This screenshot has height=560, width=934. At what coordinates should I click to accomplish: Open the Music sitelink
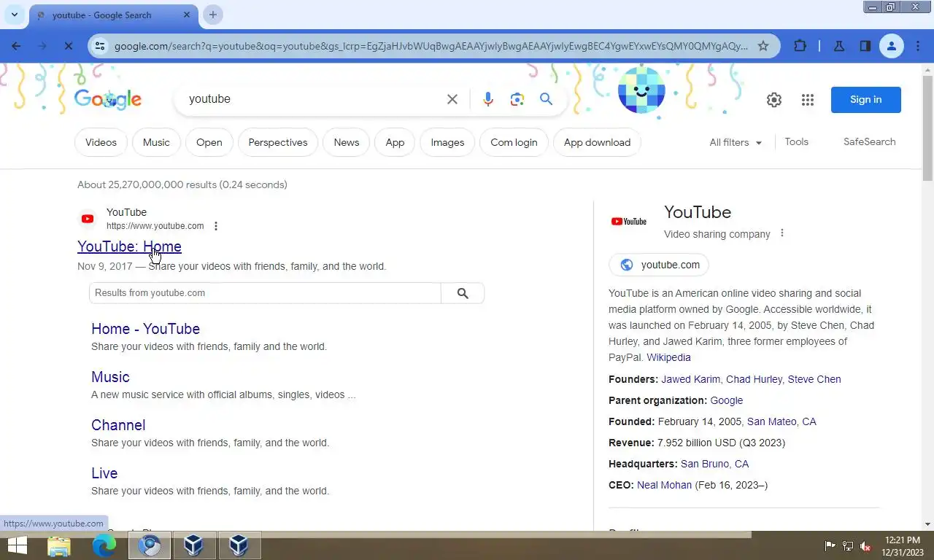(x=110, y=377)
